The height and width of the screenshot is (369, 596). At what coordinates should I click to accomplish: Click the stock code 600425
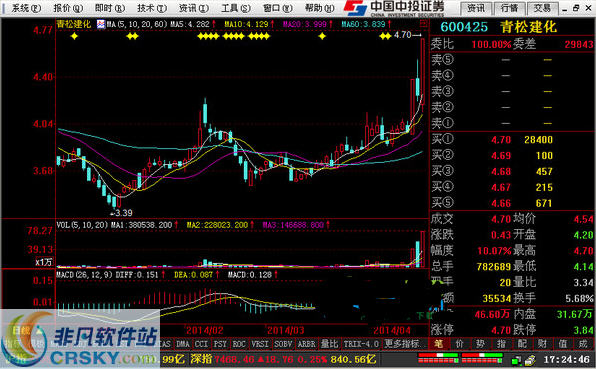point(464,27)
